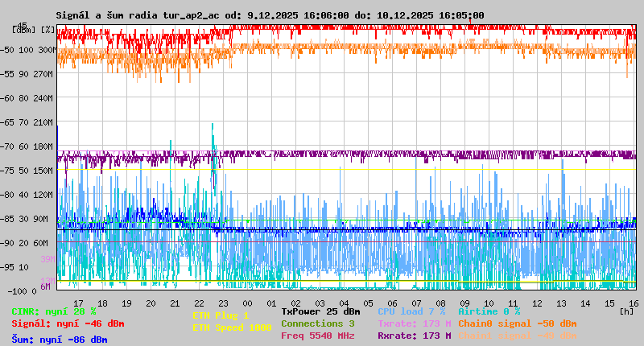Select the red Signál legend label
644x346 pixels.
(68, 323)
